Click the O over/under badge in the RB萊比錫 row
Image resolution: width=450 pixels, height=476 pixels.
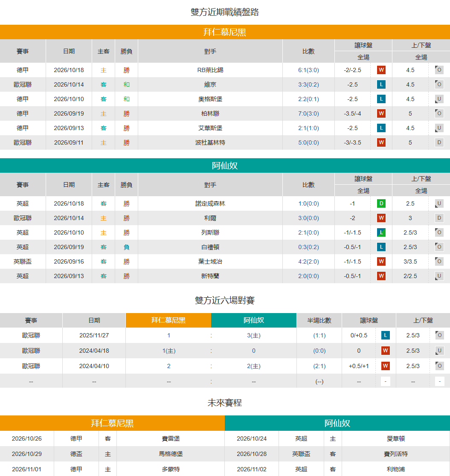pyautogui.click(x=439, y=70)
